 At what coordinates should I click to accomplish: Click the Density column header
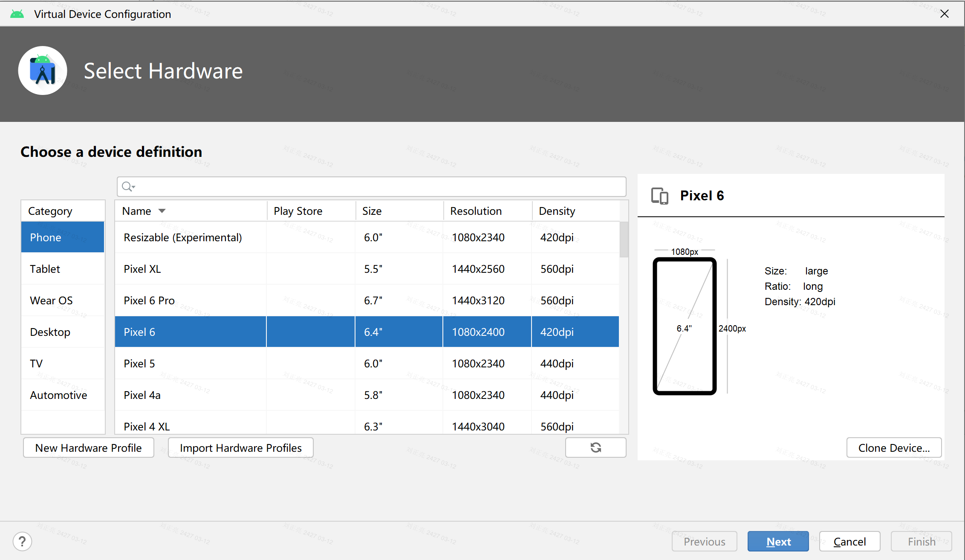point(576,211)
